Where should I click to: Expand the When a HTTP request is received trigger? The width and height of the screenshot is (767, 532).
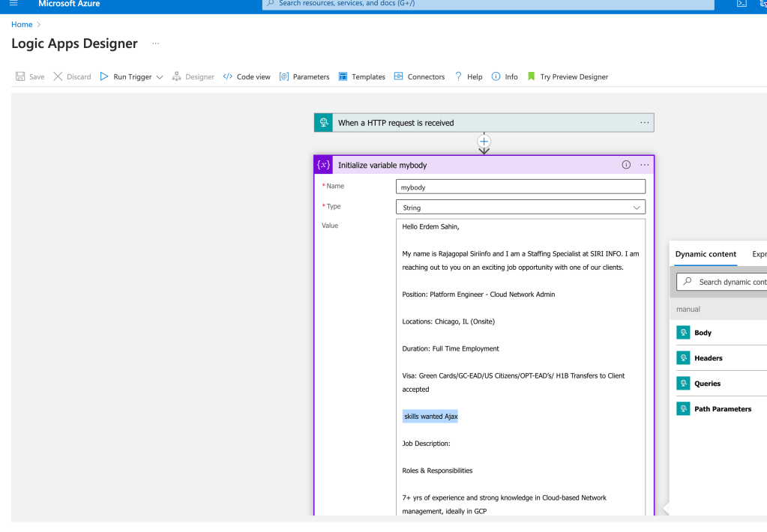[484, 123]
